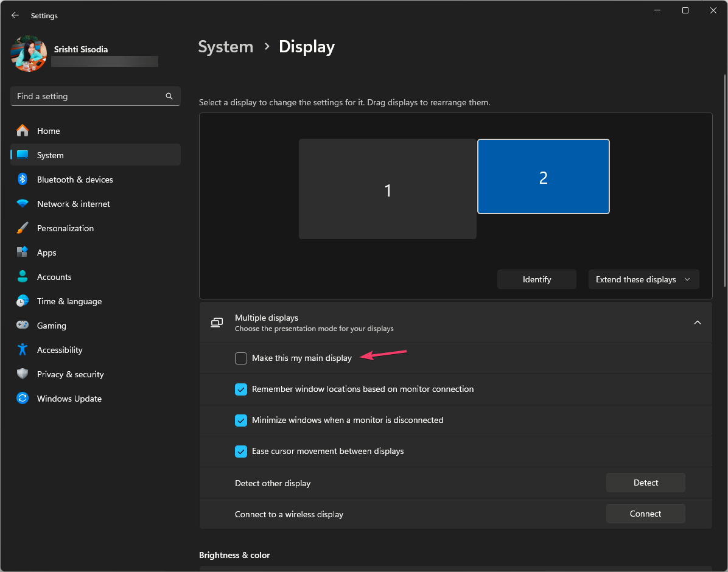
Task: Click the Detect button
Action: pos(645,483)
